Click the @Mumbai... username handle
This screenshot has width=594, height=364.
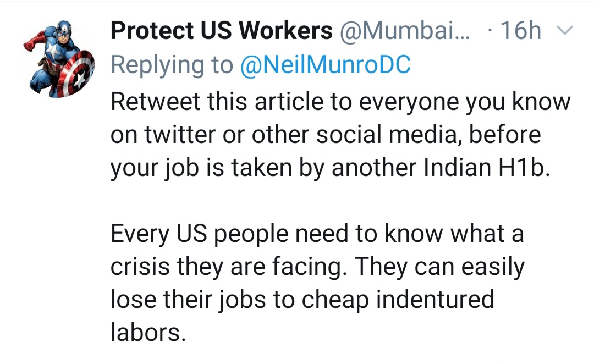coord(405,31)
